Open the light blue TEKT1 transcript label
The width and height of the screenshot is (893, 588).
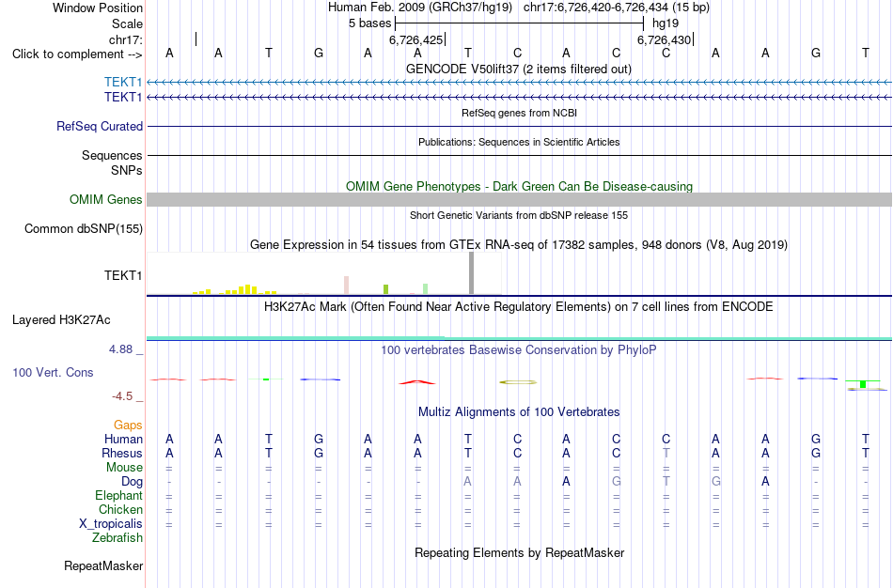click(x=123, y=83)
